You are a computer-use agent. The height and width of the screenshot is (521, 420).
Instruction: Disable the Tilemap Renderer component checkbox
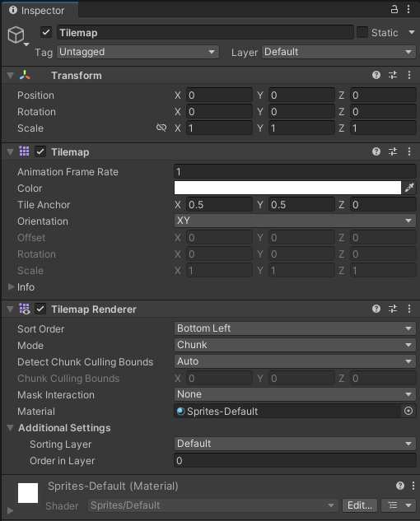pos(40,309)
